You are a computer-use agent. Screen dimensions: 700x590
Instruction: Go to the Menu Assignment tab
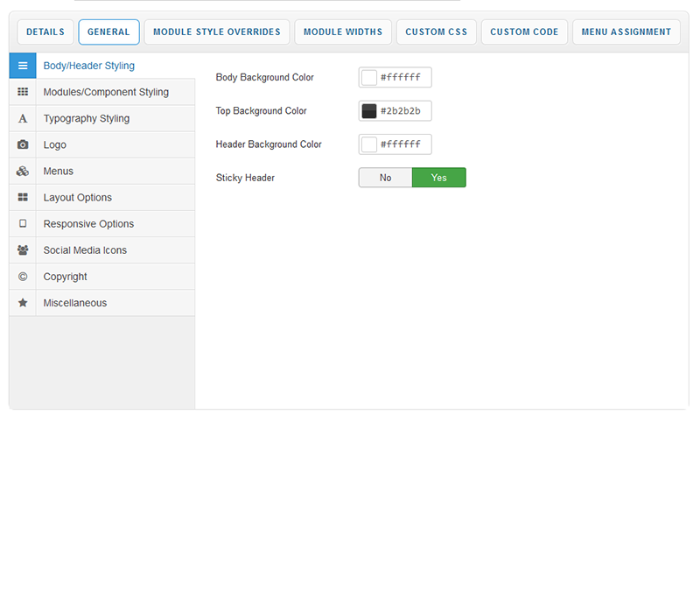pos(626,32)
